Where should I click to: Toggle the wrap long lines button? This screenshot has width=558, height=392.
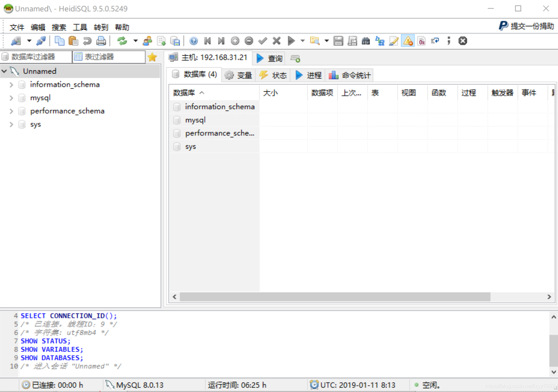(x=435, y=41)
